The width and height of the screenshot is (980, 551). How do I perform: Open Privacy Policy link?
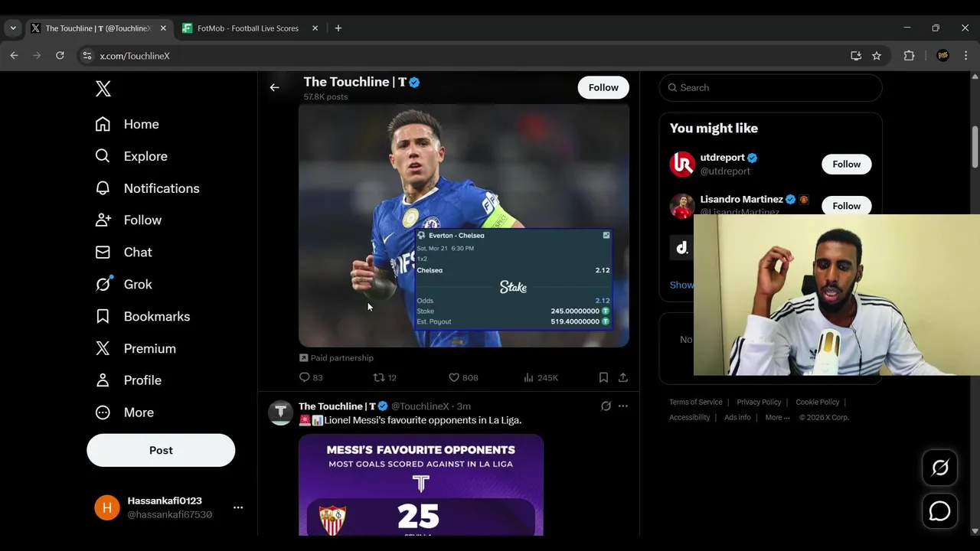point(759,403)
